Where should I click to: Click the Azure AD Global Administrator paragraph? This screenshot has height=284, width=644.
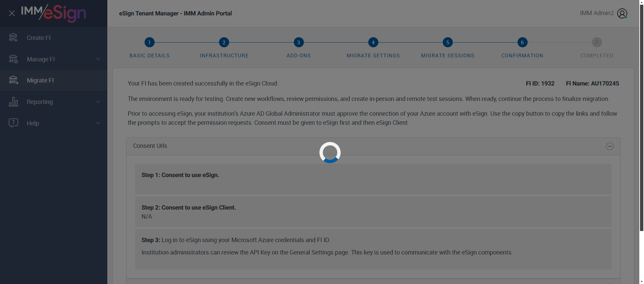372,118
